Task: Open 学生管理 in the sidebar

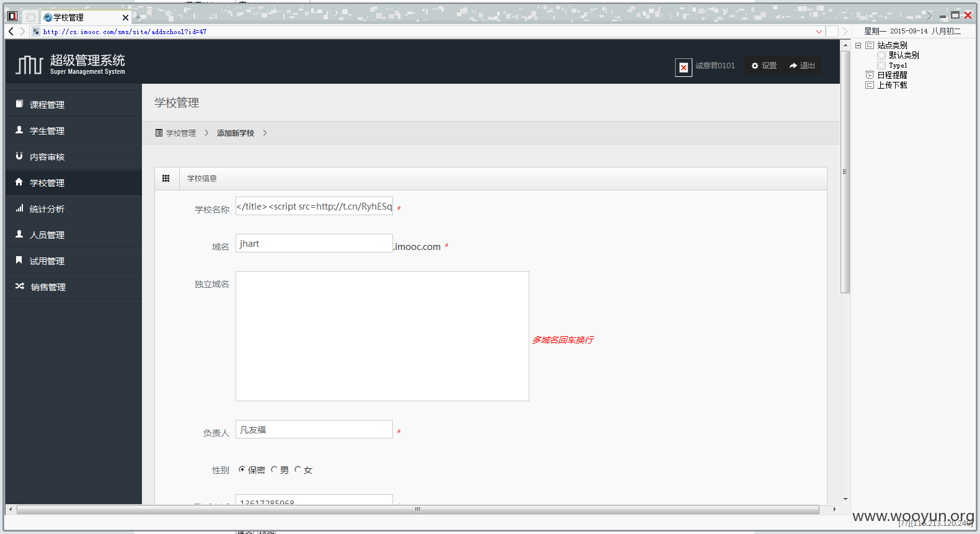Action: (74, 130)
